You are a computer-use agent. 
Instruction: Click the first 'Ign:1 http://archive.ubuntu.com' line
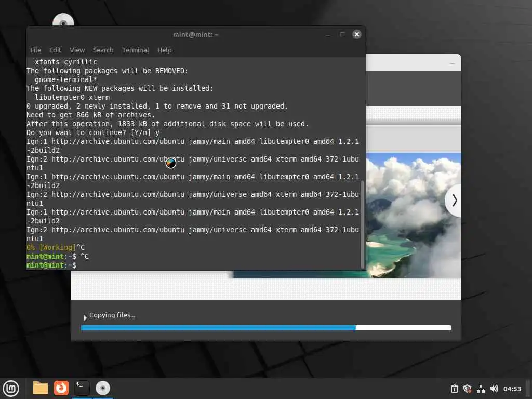[x=193, y=141]
